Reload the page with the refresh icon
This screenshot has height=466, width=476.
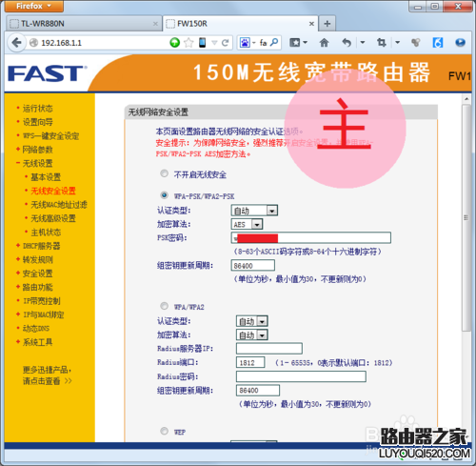coord(226,43)
